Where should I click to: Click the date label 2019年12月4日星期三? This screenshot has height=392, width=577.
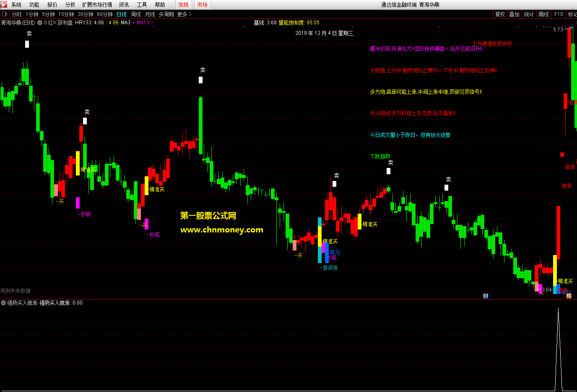[324, 33]
